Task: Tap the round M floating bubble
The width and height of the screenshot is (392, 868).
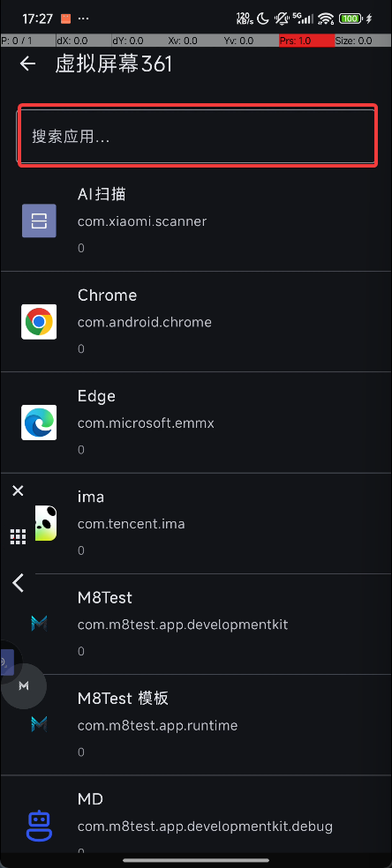Action: [x=24, y=686]
